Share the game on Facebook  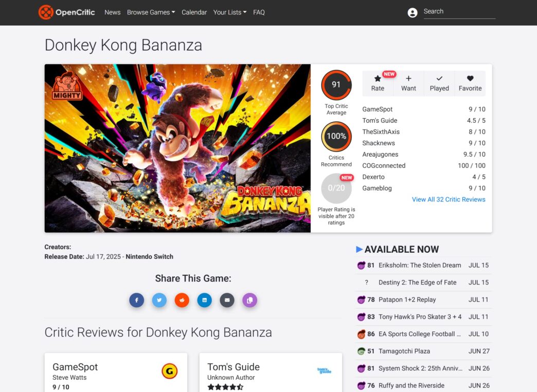pyautogui.click(x=137, y=301)
